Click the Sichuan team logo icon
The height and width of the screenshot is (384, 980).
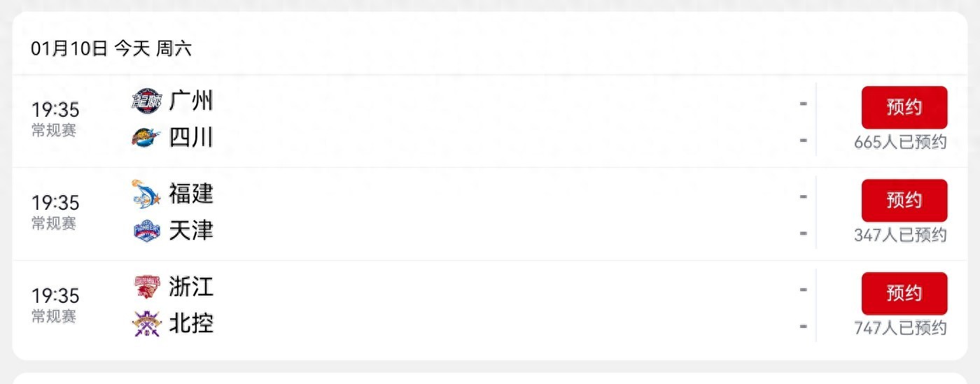point(146,138)
